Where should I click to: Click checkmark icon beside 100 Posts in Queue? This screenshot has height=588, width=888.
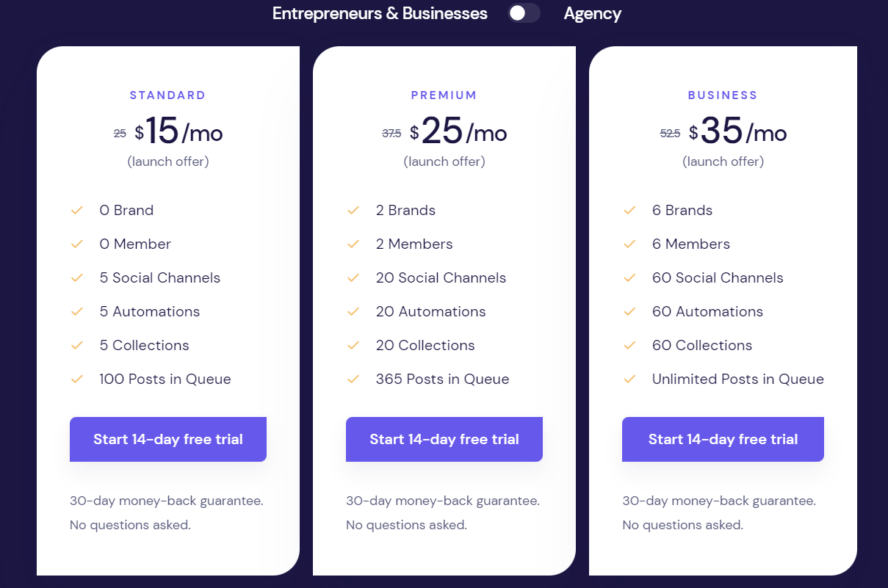coord(77,380)
